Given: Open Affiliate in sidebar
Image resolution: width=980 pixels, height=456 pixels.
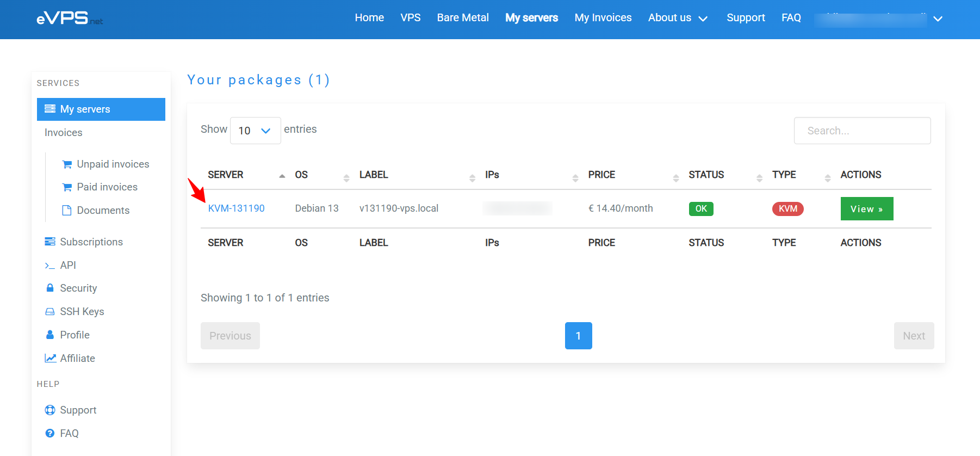Looking at the screenshot, I should point(78,359).
